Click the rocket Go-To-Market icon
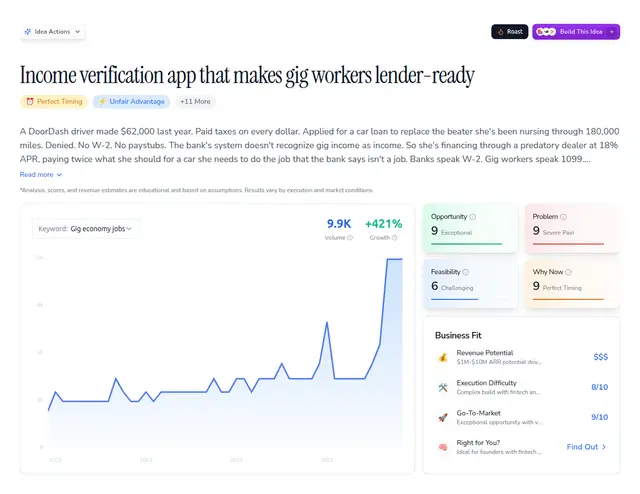Viewport: 640px width, 494px height. (x=442, y=417)
